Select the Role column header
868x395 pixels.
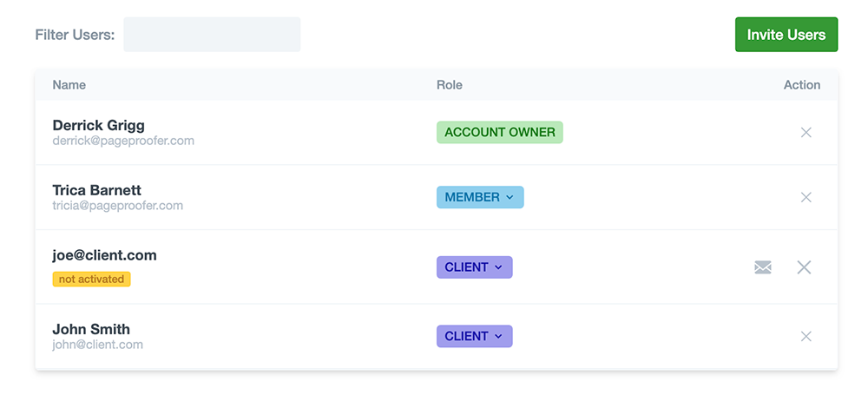(449, 85)
